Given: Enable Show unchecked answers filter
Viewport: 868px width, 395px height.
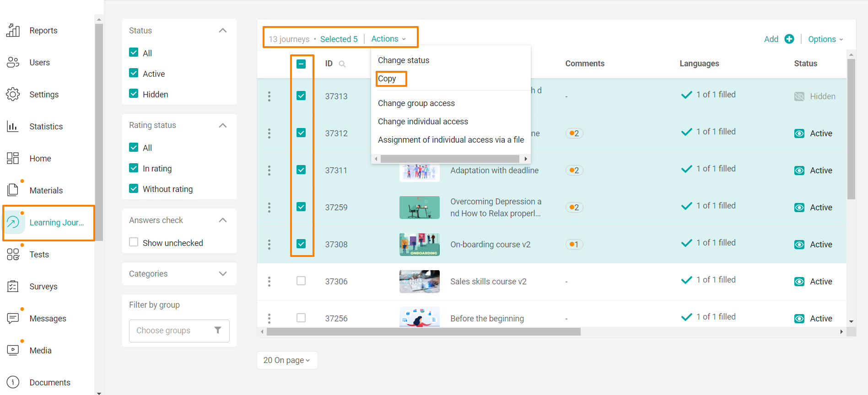Looking at the screenshot, I should 134,242.
